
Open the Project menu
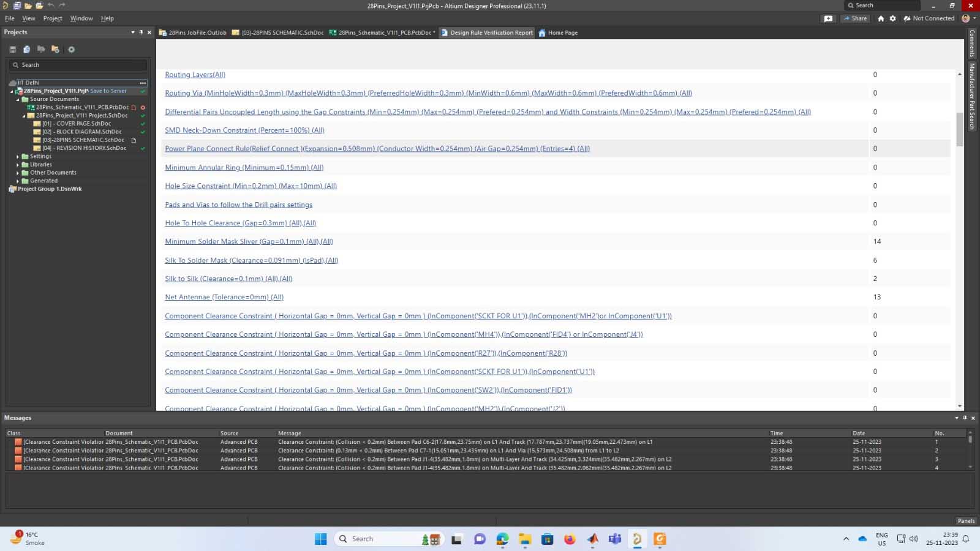(x=53, y=18)
